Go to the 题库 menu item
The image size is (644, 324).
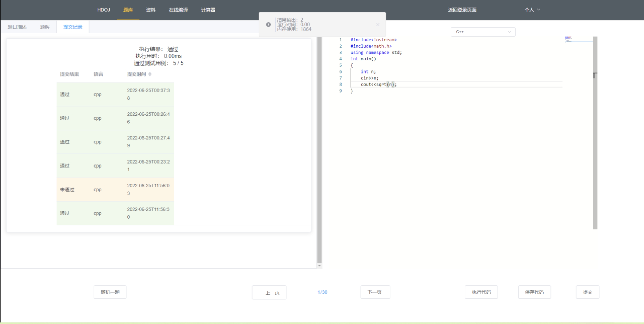128,10
